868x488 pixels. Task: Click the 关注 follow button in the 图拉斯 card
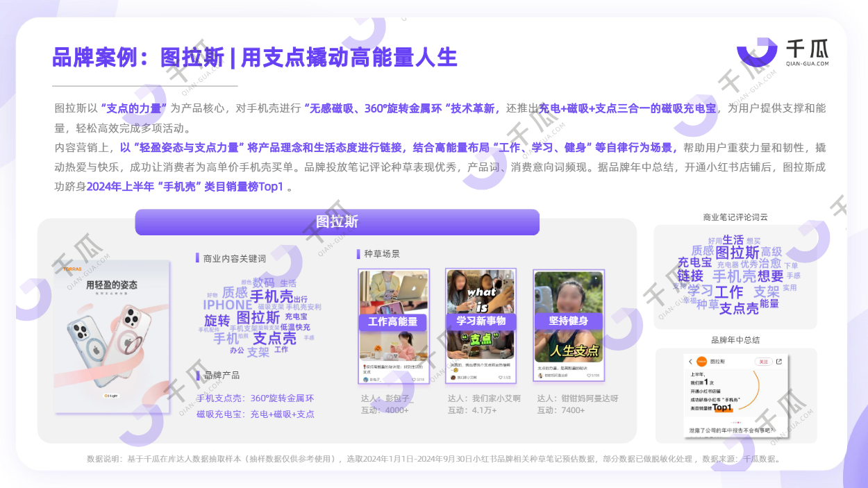763,362
